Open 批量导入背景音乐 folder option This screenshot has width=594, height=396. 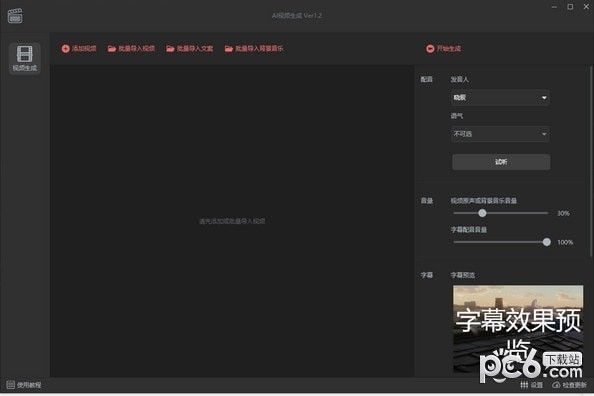click(254, 49)
